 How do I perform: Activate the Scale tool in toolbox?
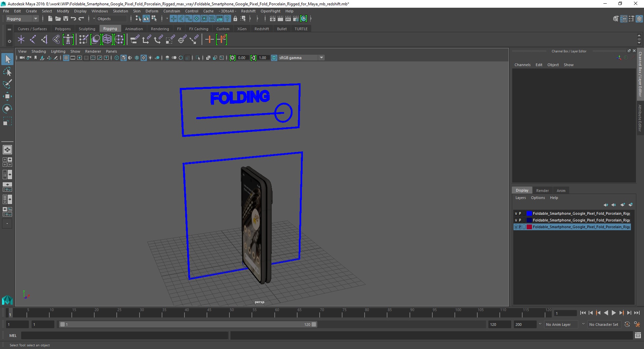point(7,121)
